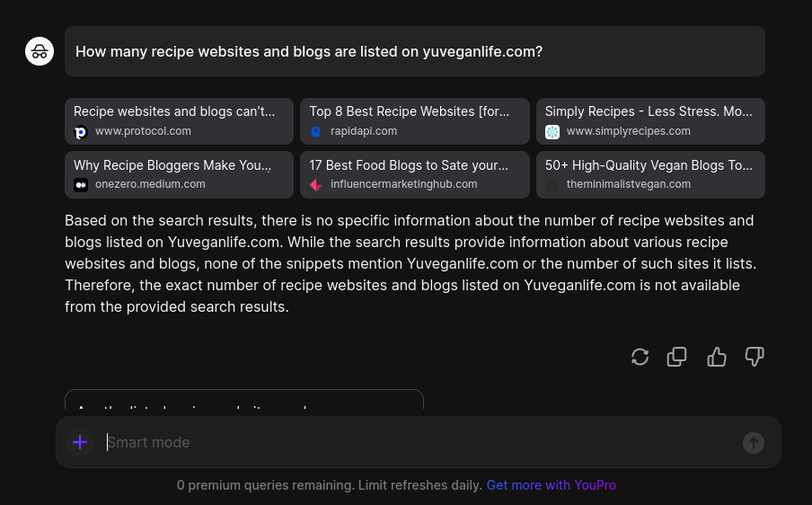Click the answer paragraph starting 'Based on the search'
Image resolution: width=812 pixels, height=505 pixels.
tap(410, 263)
